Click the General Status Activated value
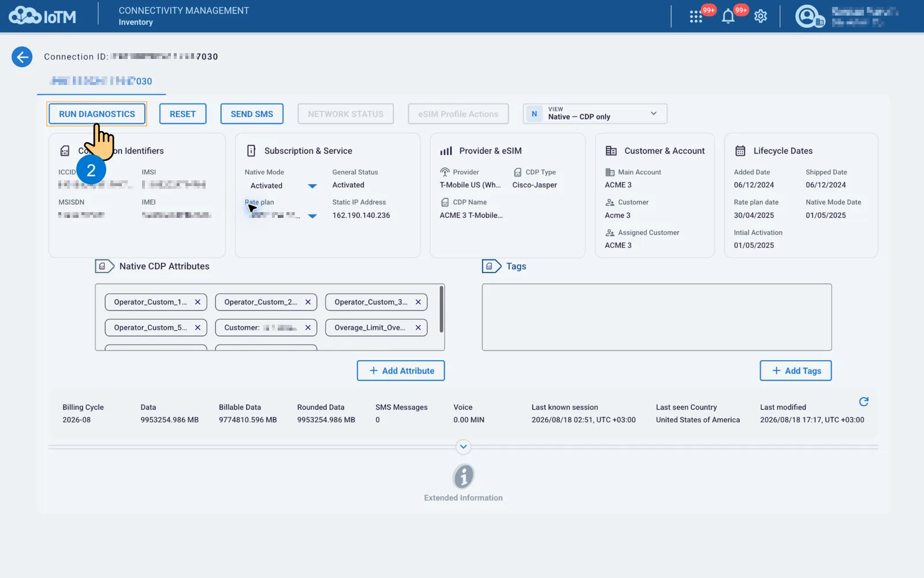Viewport: 924px width, 578px height. pyautogui.click(x=348, y=185)
